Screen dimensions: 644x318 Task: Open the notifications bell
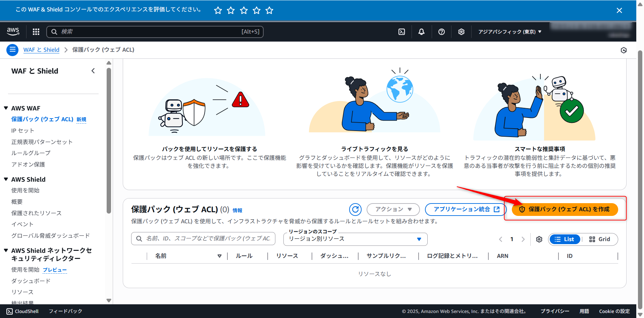(421, 32)
